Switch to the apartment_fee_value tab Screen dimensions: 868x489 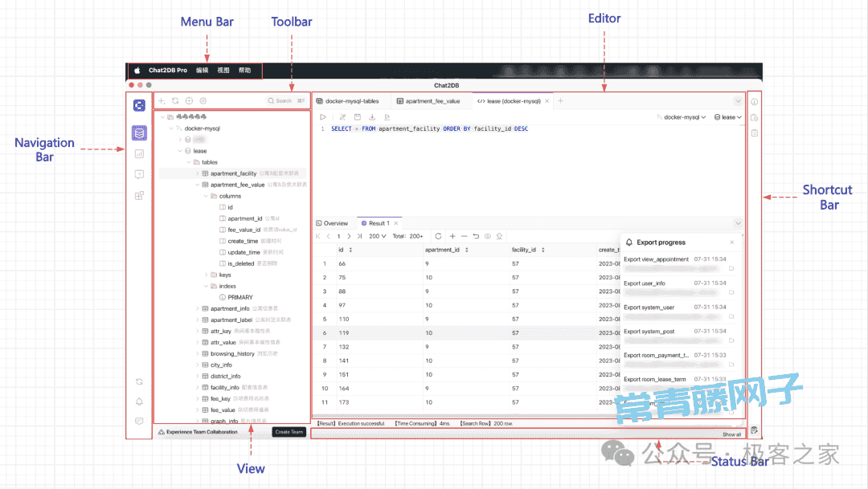pyautogui.click(x=428, y=101)
